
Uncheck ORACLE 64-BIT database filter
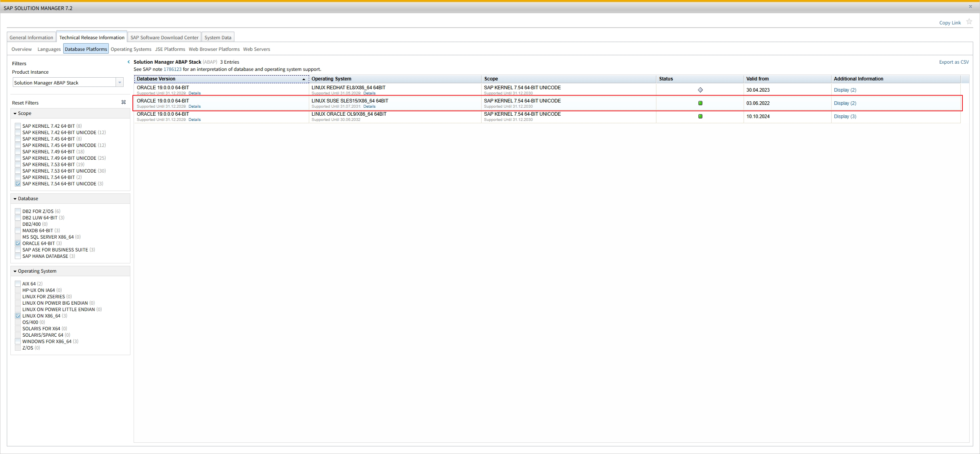click(x=18, y=243)
